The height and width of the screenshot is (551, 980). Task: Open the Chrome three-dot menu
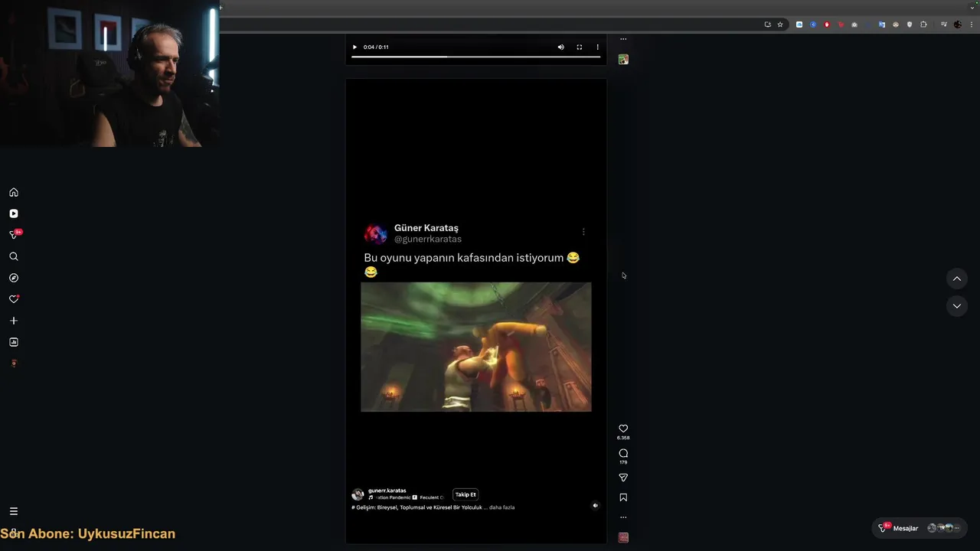coord(972,24)
